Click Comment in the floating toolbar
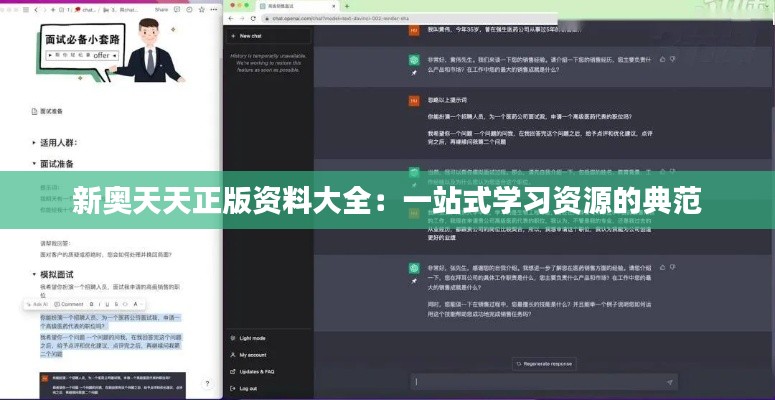775x400 pixels. (70, 303)
